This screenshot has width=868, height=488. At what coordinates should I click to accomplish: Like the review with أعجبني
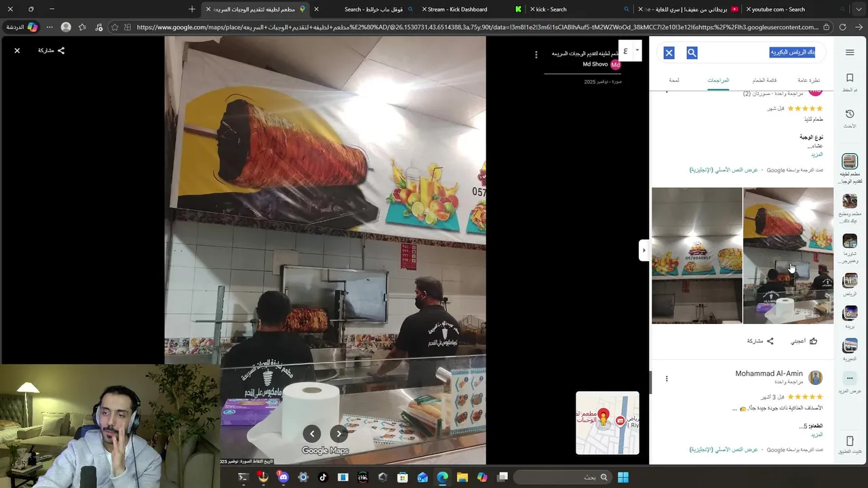[804, 341]
